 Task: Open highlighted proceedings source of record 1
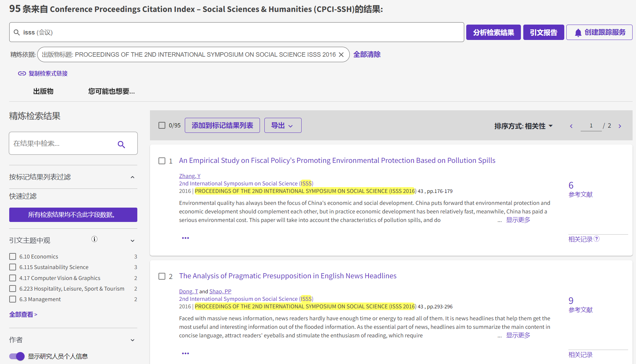tap(305, 191)
